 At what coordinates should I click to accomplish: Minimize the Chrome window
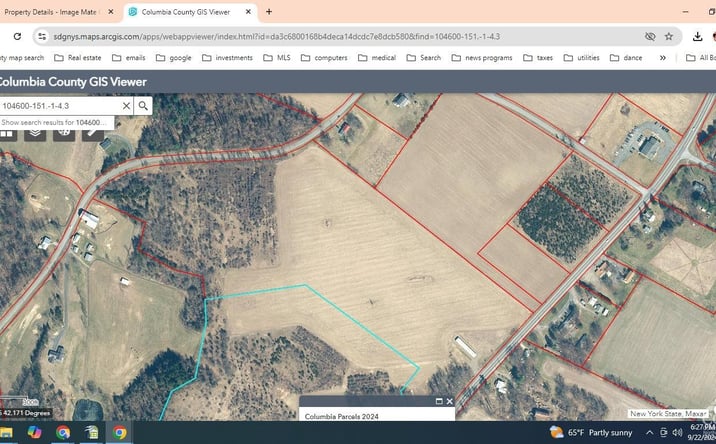tap(685, 12)
